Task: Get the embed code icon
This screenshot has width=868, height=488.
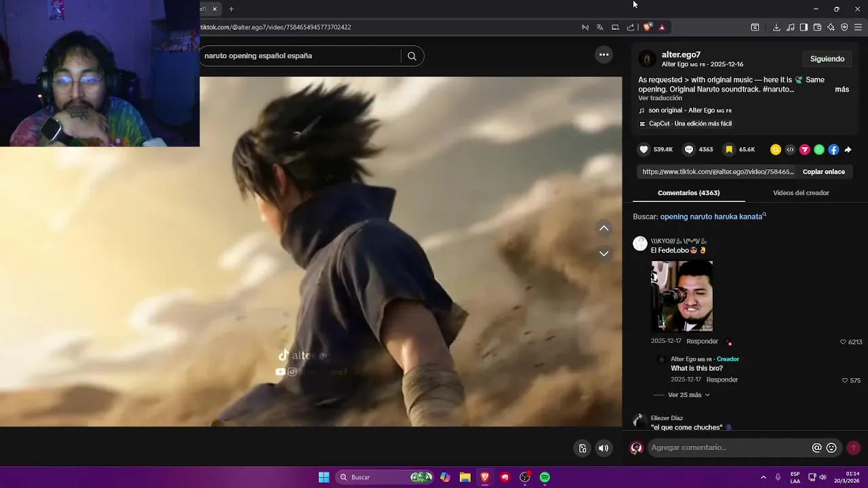Action: click(790, 150)
